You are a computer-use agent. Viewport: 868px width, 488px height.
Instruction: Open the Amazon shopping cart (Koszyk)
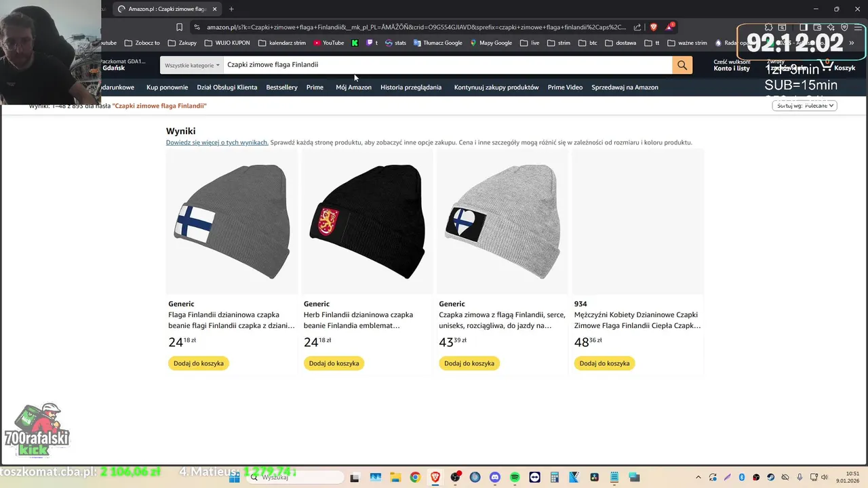pos(838,67)
